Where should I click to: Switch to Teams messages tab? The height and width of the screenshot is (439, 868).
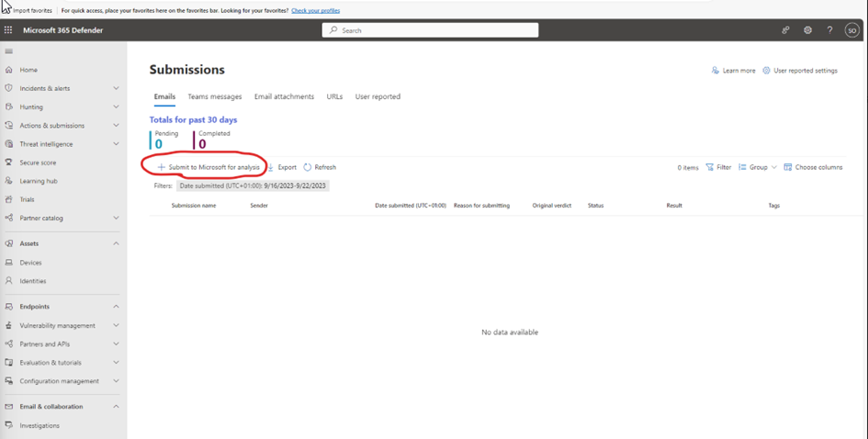click(x=215, y=96)
